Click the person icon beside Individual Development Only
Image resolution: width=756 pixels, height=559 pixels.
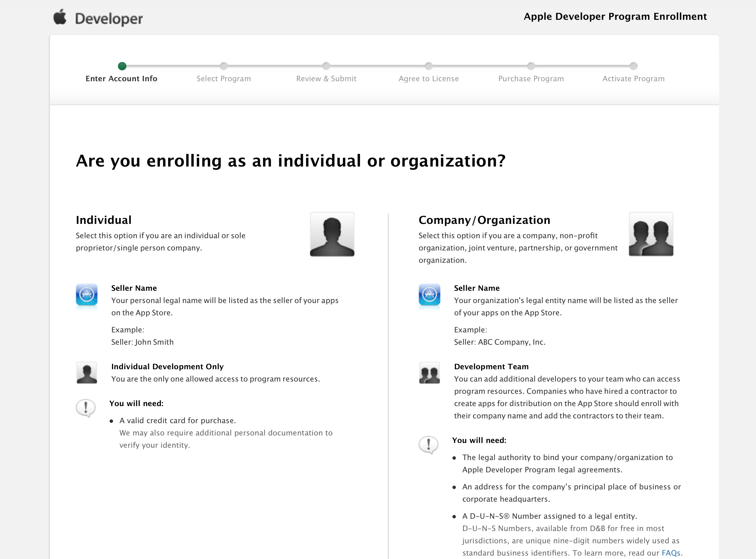(x=87, y=373)
